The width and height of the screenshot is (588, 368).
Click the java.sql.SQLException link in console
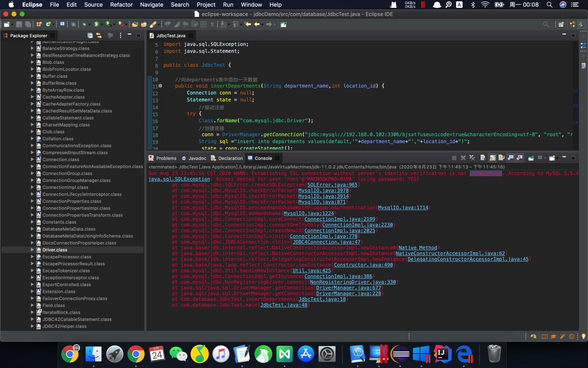[179, 179]
